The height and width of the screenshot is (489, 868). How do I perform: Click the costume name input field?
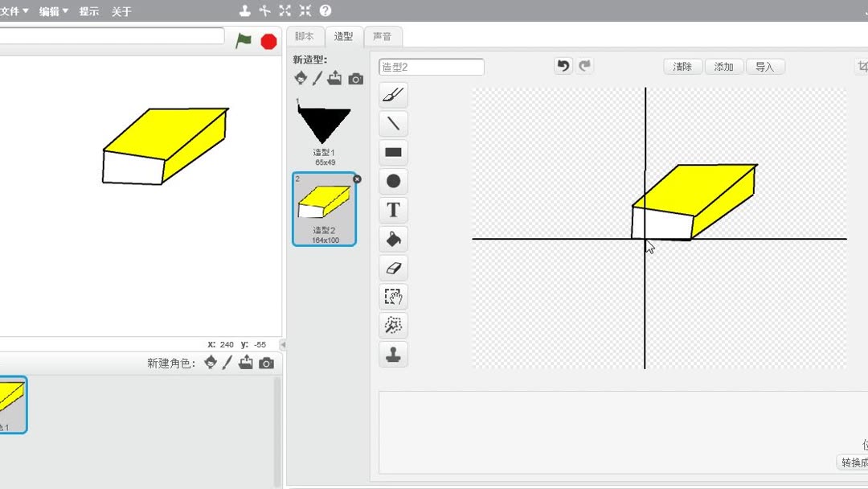[431, 66]
